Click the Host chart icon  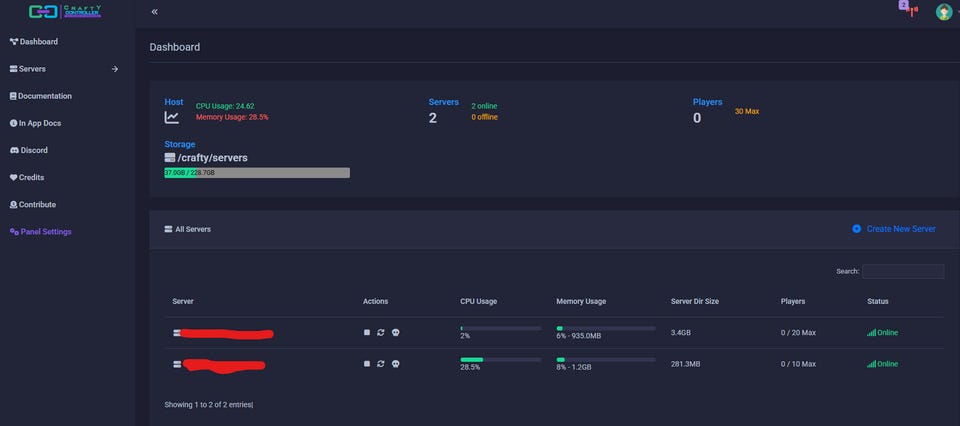(x=172, y=117)
